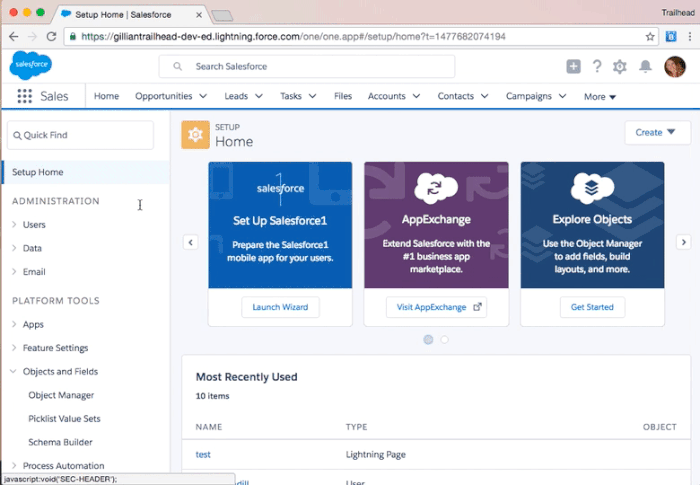
Task: Expand the Email tree node
Action: point(14,272)
